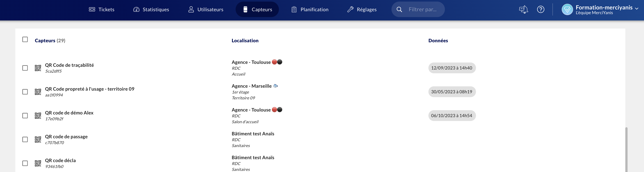Expand the Formation-merciyanis account dropdown

point(637,8)
